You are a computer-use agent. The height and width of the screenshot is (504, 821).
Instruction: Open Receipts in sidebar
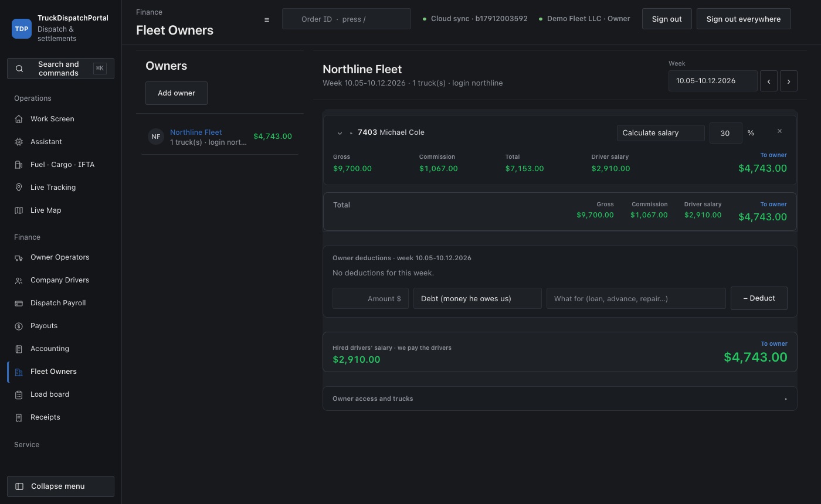coord(60,417)
